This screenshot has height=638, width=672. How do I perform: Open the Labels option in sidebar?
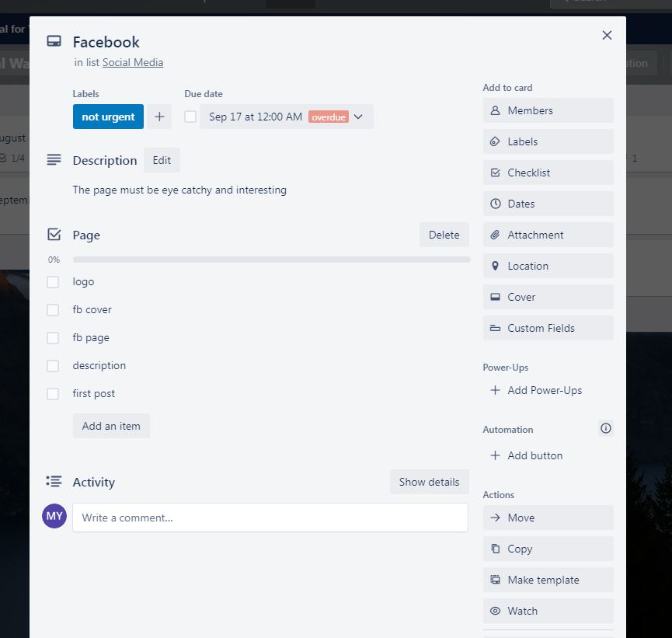(548, 141)
